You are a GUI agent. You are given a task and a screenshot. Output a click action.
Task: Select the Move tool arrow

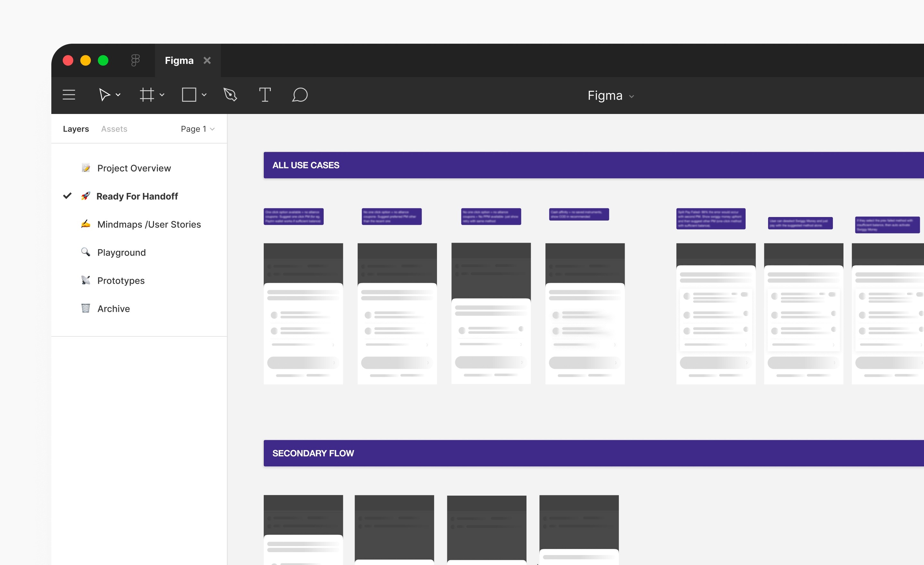[x=104, y=95]
